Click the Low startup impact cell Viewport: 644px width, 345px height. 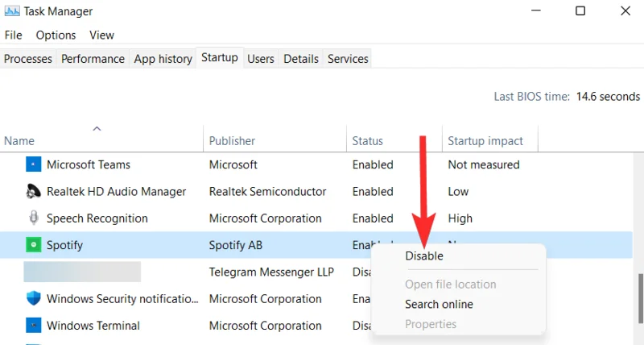coord(458,192)
